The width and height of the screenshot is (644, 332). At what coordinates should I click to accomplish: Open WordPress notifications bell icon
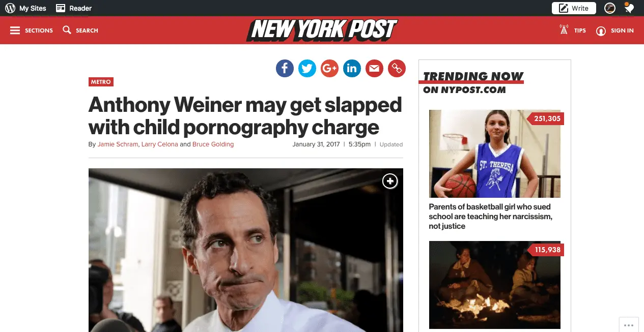629,8
